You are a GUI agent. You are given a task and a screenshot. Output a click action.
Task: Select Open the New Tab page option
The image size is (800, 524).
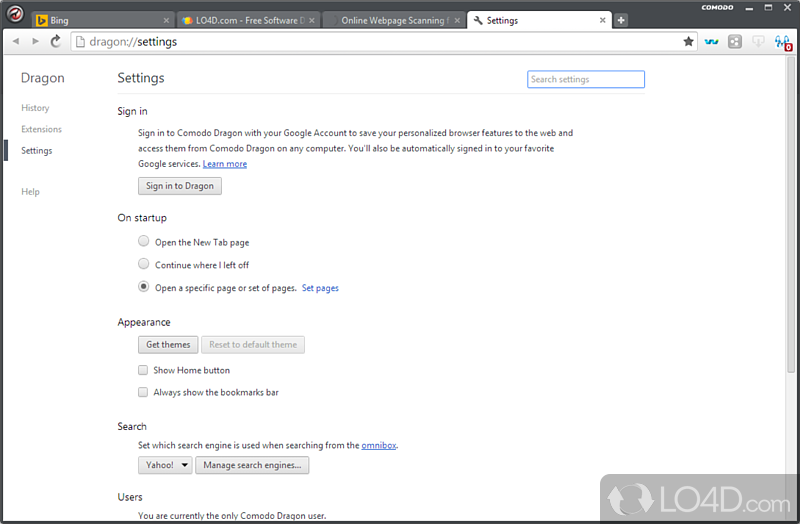pos(143,241)
